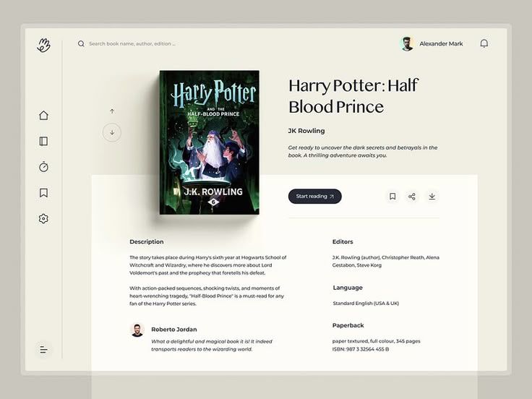Download the book
The height and width of the screenshot is (399, 532).
[432, 196]
